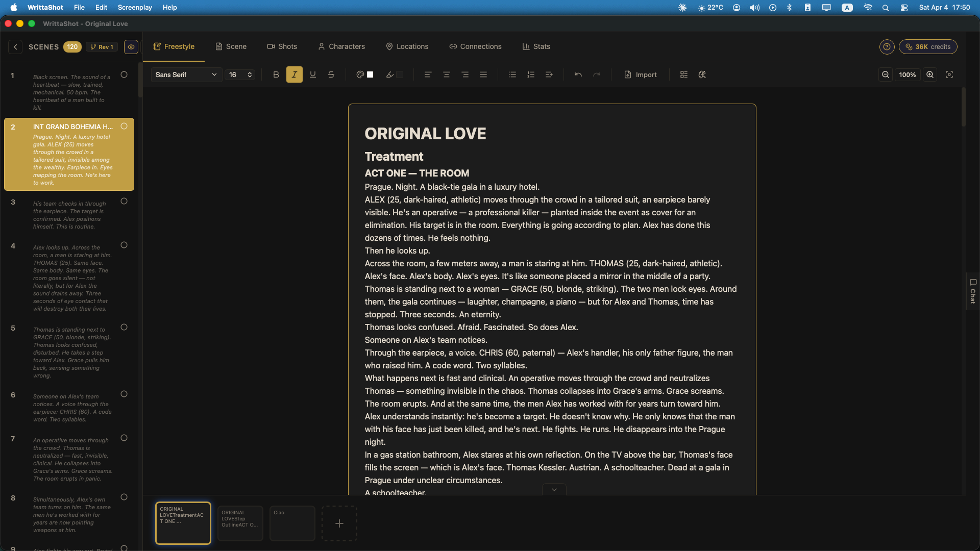Image resolution: width=980 pixels, height=551 pixels.
Task: Switch to the Characters tab
Action: (341, 46)
